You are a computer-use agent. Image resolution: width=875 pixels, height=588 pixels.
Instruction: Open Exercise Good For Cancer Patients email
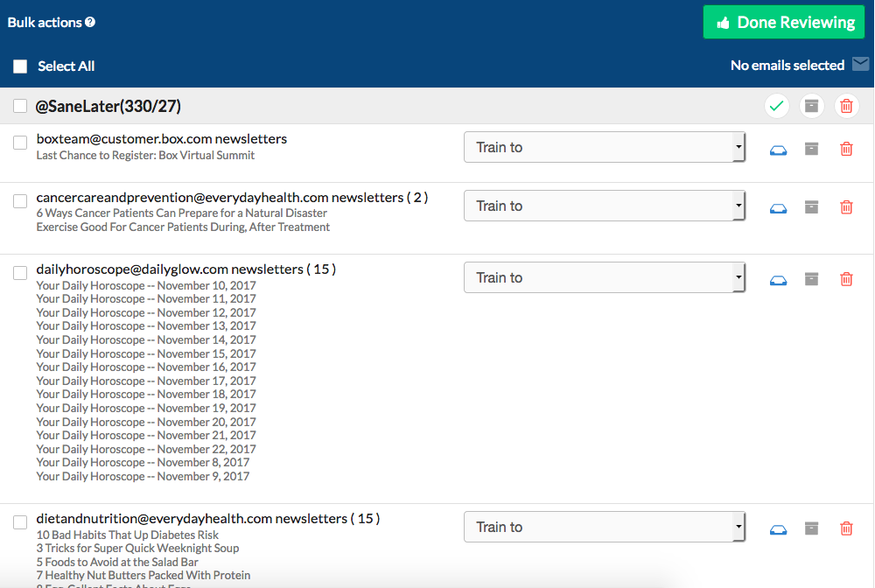click(x=183, y=227)
